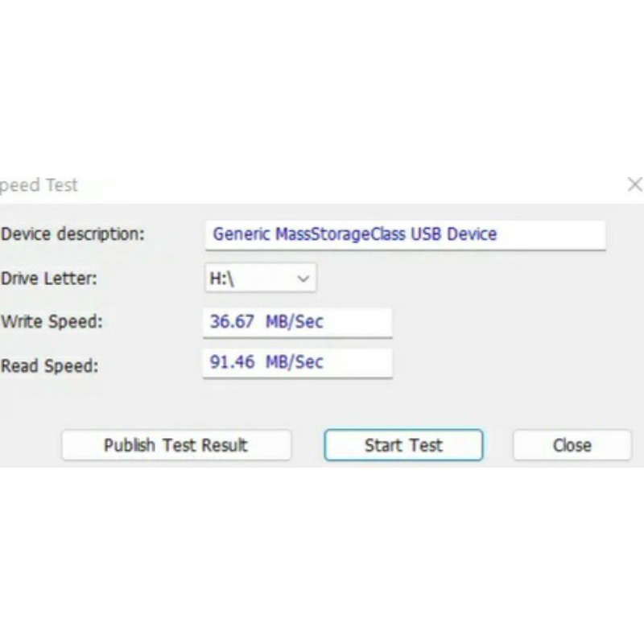Click the "Write Speed:" label
644x644 pixels.
click(52, 322)
